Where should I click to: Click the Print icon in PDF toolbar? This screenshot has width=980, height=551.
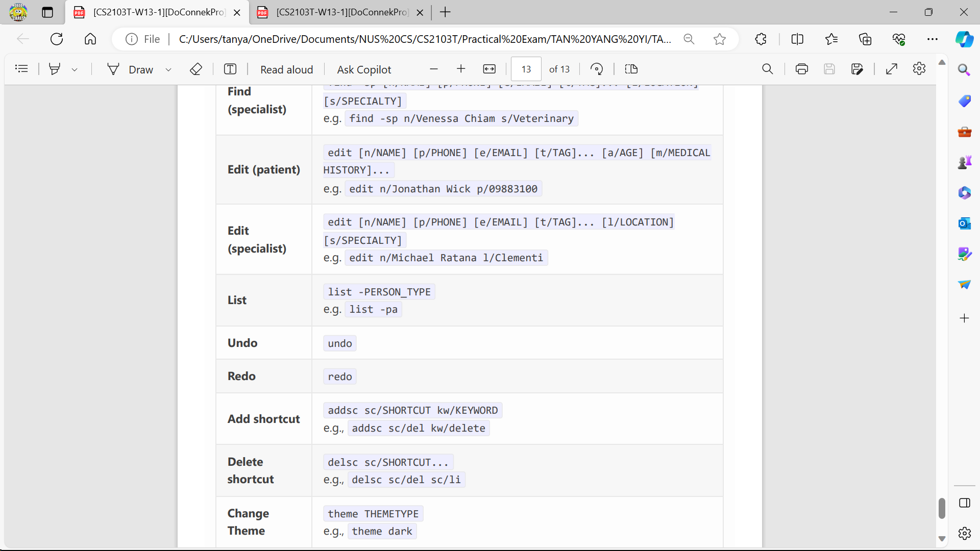click(801, 69)
